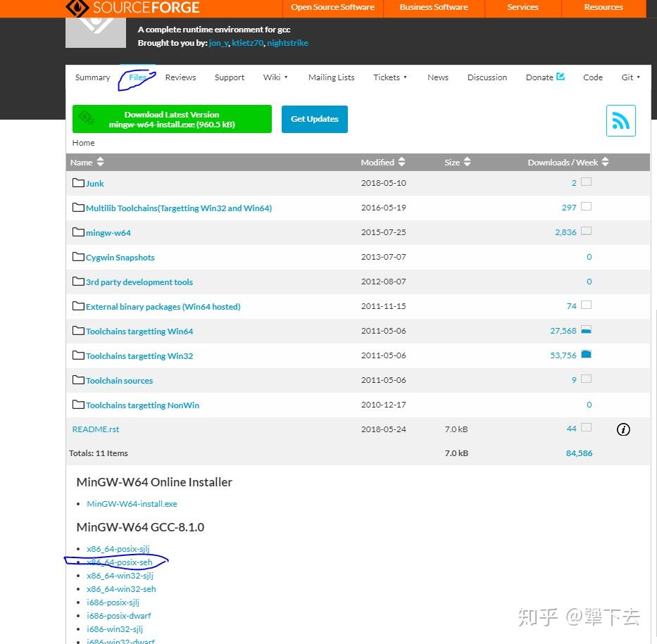
Task: Expand the Git dropdown menu
Action: pyautogui.click(x=631, y=77)
